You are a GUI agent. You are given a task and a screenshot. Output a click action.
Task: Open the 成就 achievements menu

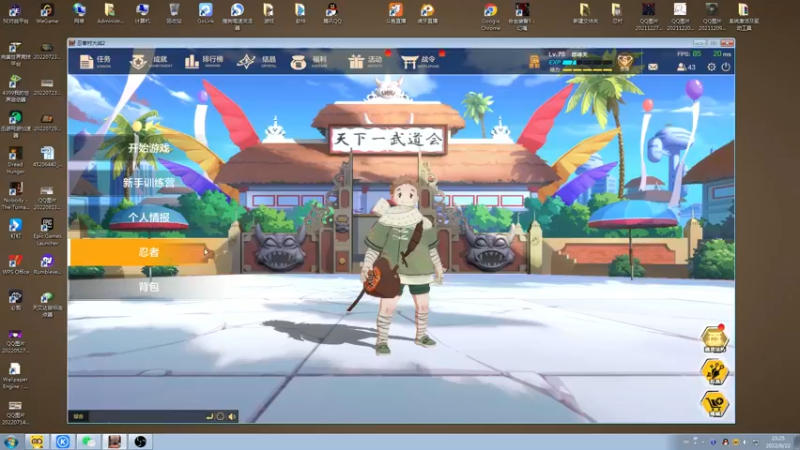(151, 62)
